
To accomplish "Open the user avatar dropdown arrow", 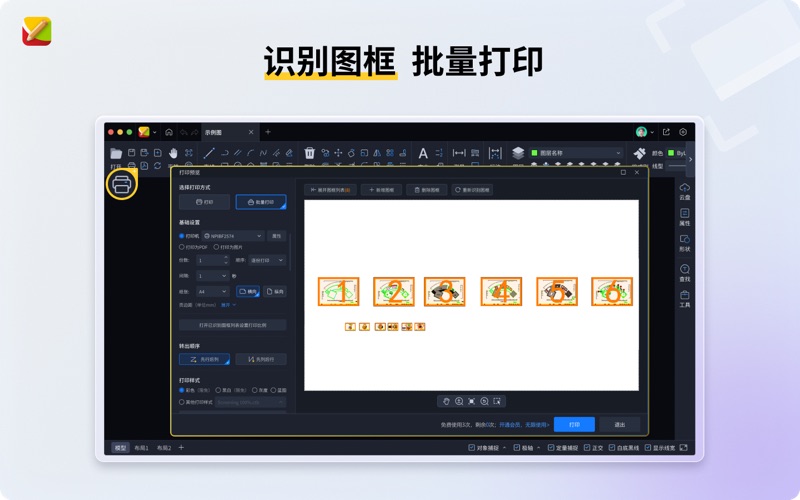I will [x=652, y=132].
